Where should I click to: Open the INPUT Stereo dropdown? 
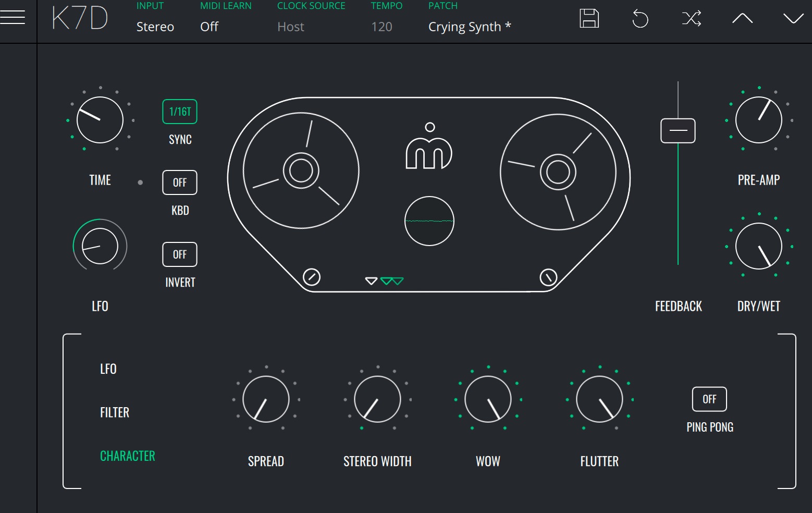(155, 27)
